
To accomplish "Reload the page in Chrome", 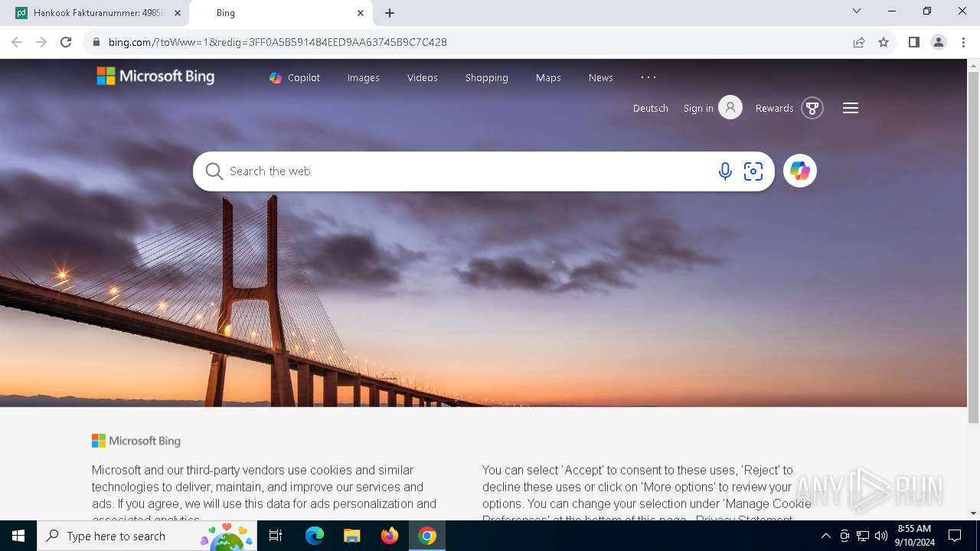I will [66, 42].
